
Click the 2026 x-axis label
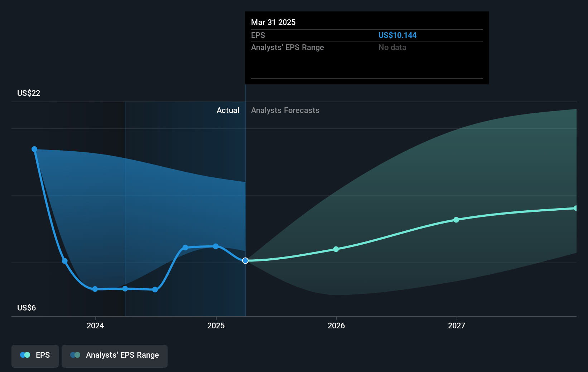point(336,325)
